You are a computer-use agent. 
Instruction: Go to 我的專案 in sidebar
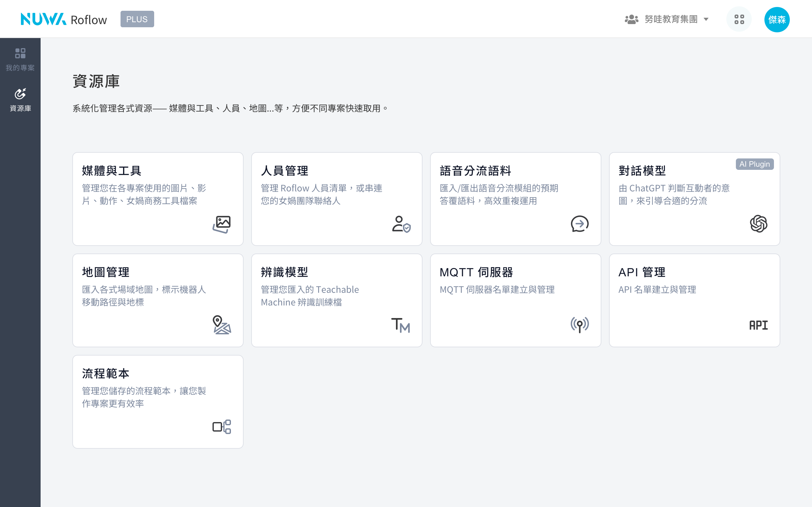click(x=20, y=59)
